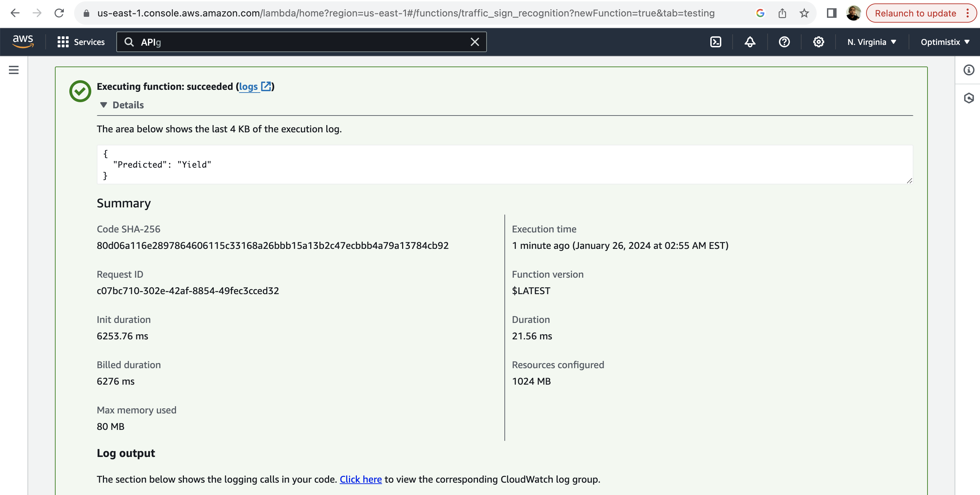This screenshot has width=980, height=495.
Task: Open the Optimistix account dropdown
Action: pyautogui.click(x=945, y=42)
